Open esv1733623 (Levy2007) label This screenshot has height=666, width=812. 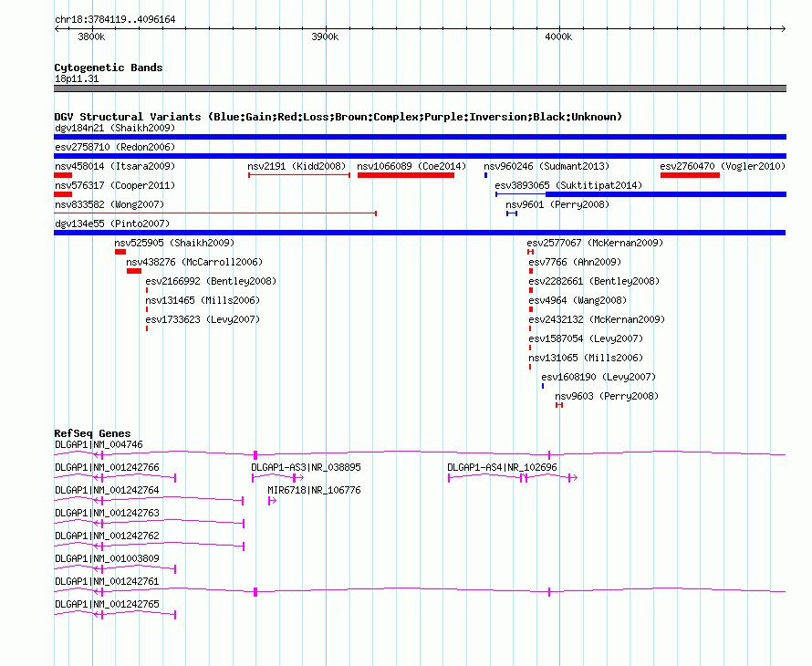(203, 319)
